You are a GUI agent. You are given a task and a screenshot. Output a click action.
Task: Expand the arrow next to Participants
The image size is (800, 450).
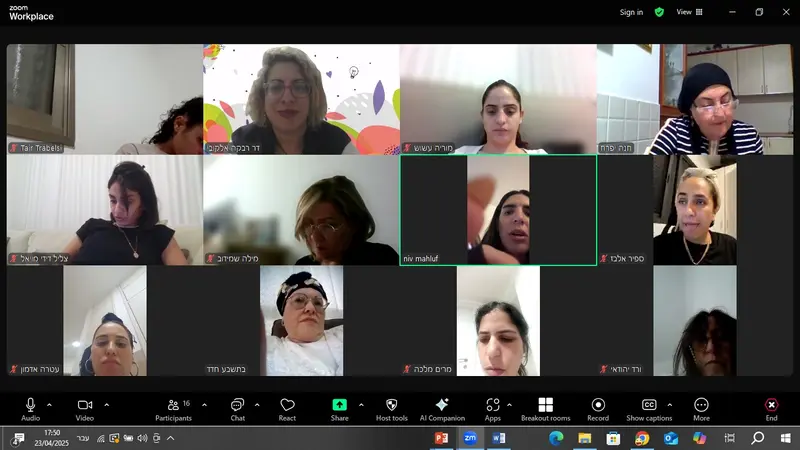[x=204, y=405]
